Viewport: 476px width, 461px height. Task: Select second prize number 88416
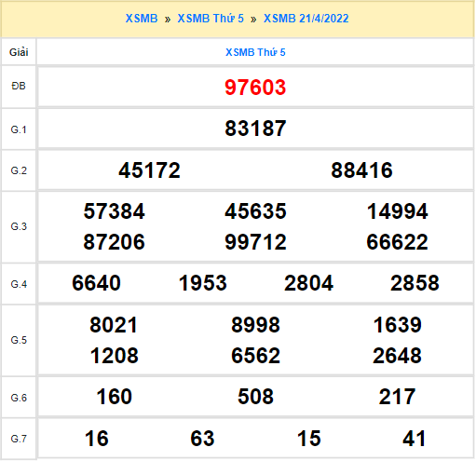pyautogui.click(x=361, y=170)
